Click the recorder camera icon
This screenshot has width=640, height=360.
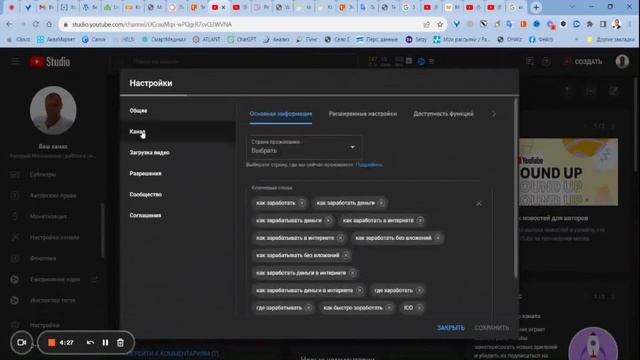[22, 342]
